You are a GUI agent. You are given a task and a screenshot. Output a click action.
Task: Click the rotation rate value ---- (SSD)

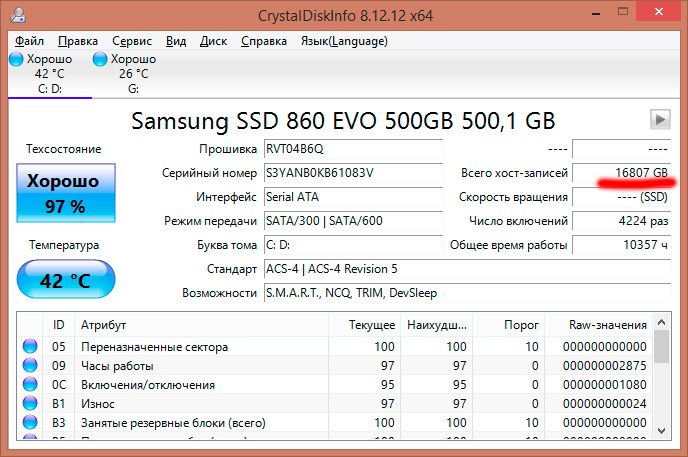click(622, 197)
